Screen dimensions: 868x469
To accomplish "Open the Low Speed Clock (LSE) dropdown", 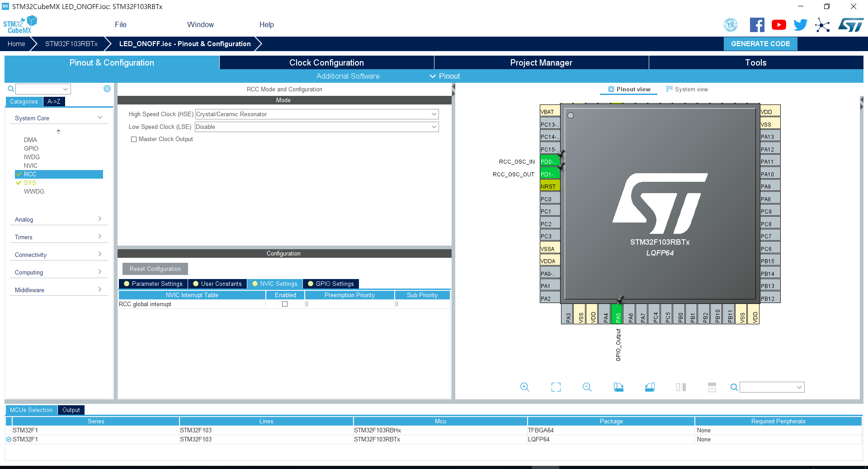I will coord(317,127).
